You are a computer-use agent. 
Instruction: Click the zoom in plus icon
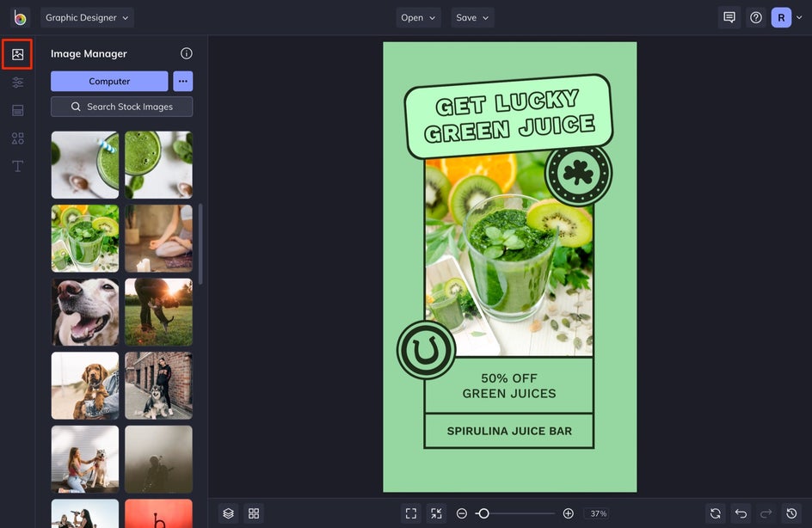point(568,513)
